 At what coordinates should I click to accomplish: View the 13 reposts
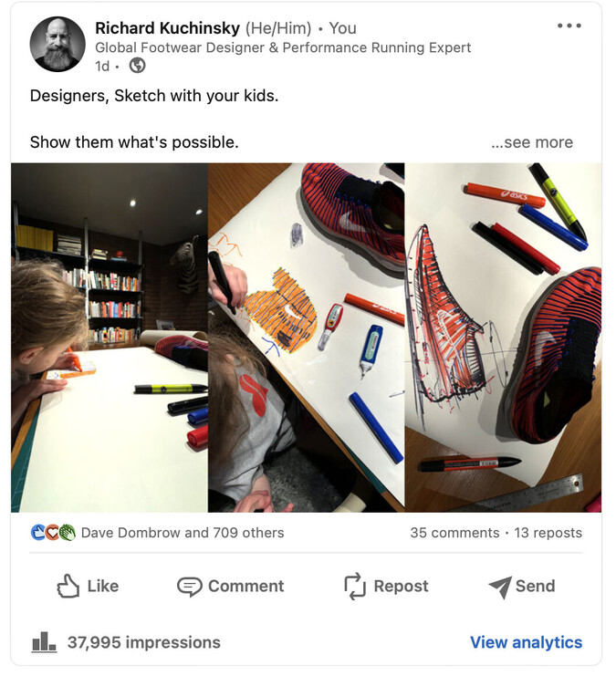click(548, 533)
